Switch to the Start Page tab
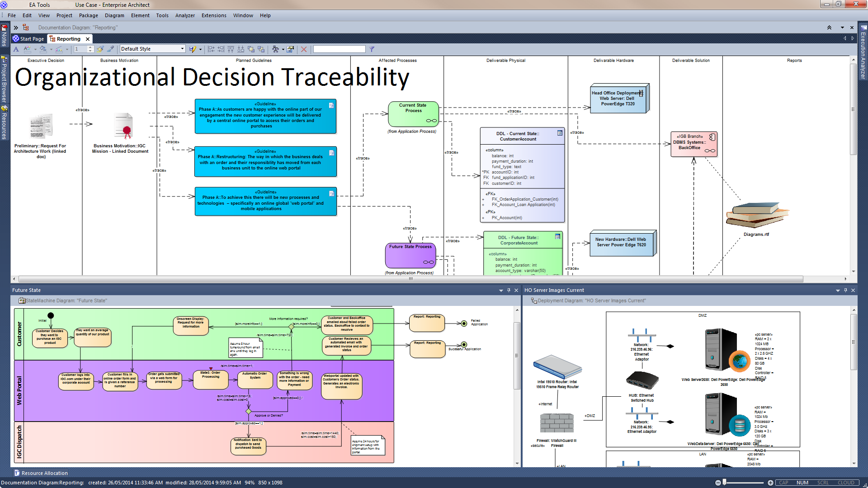The image size is (868, 488). (x=28, y=39)
